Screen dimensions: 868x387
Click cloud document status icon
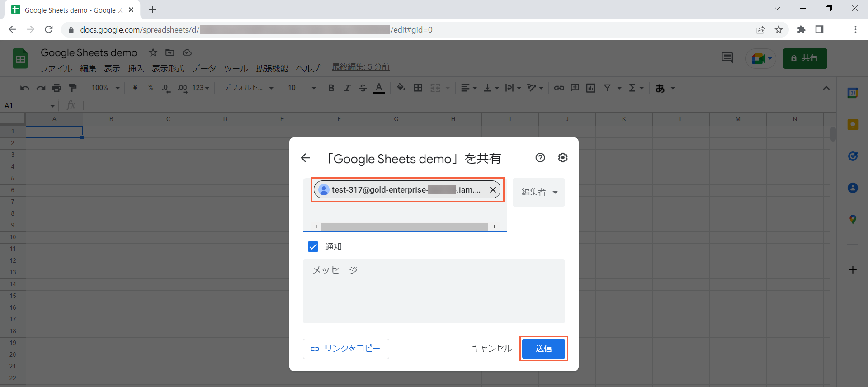(187, 52)
